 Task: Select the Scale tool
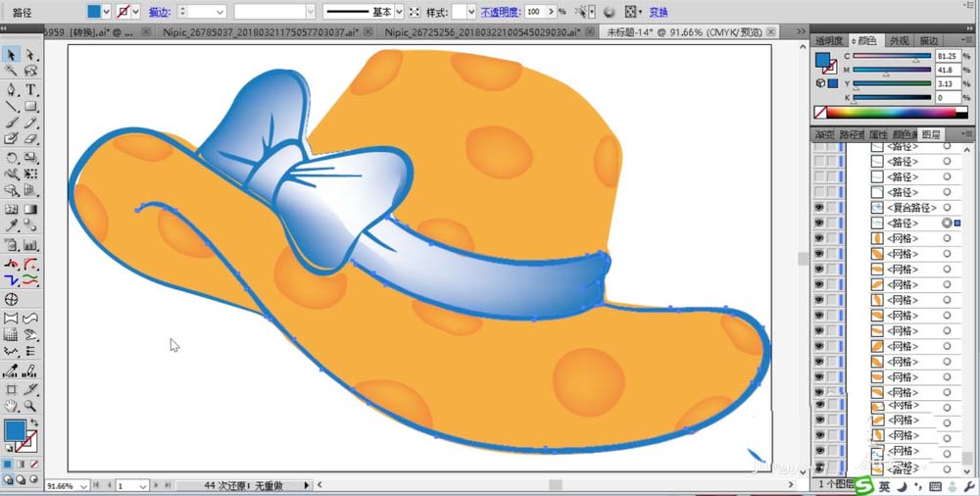tap(30, 158)
